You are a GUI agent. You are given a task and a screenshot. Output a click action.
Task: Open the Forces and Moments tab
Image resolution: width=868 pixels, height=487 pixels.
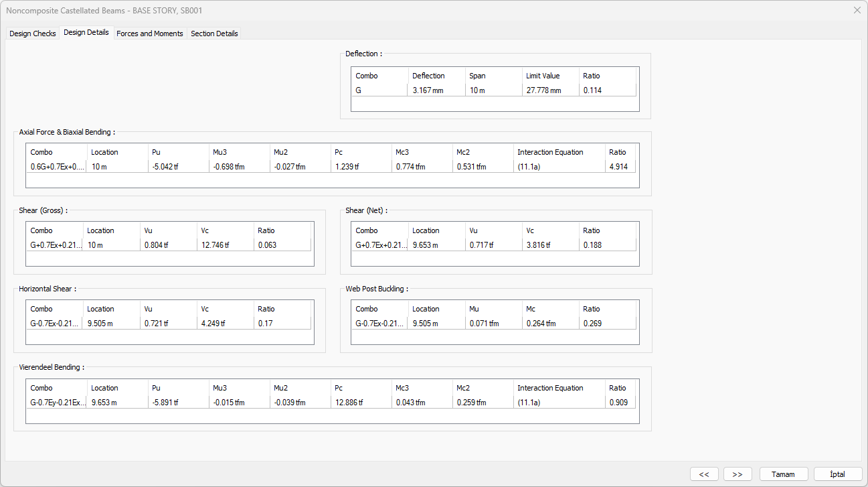tap(149, 33)
